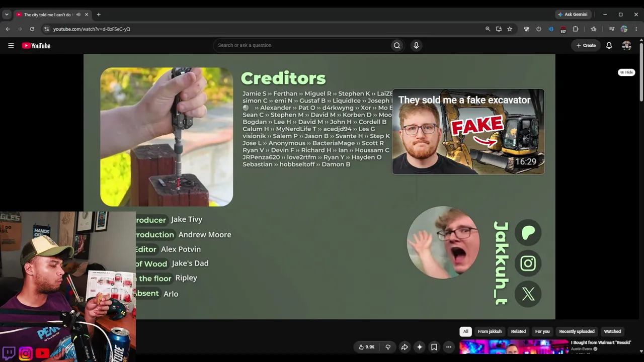Click the extension showing badge 157
The width and height of the screenshot is (644, 362).
pos(563,30)
